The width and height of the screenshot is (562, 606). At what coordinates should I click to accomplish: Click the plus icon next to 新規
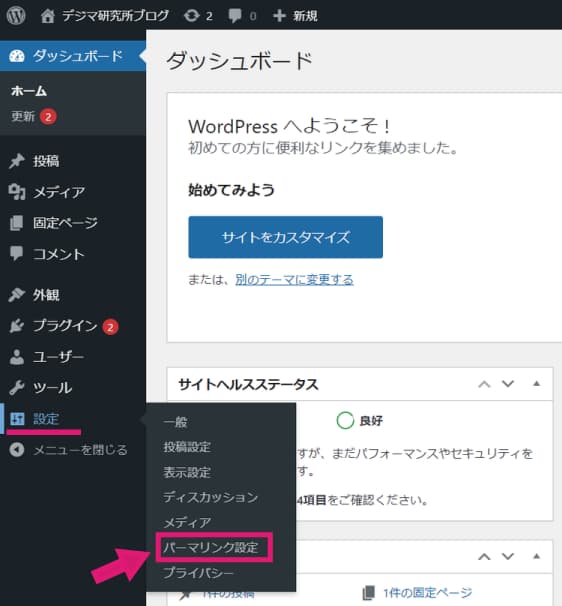(x=279, y=16)
